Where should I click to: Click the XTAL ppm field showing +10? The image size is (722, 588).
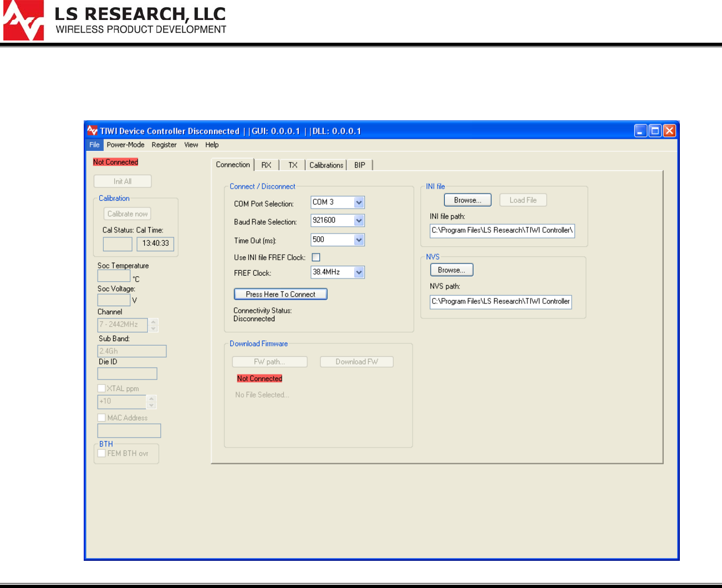(x=122, y=402)
